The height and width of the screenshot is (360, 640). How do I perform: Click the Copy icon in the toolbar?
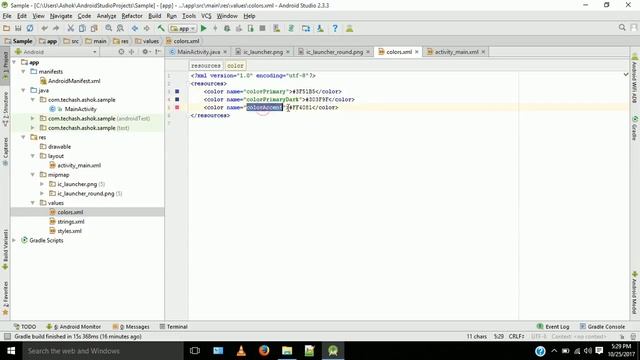[82, 28]
